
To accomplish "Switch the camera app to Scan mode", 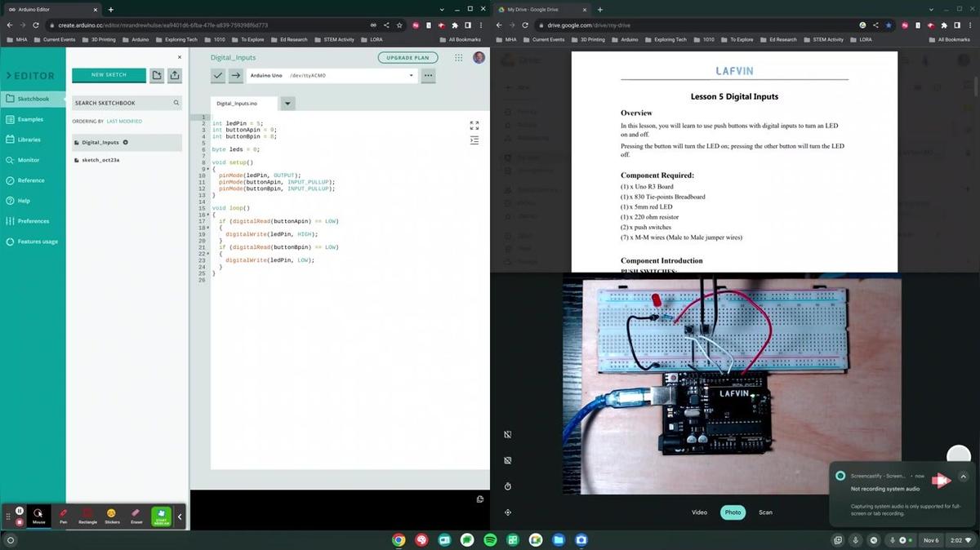I will click(x=765, y=512).
